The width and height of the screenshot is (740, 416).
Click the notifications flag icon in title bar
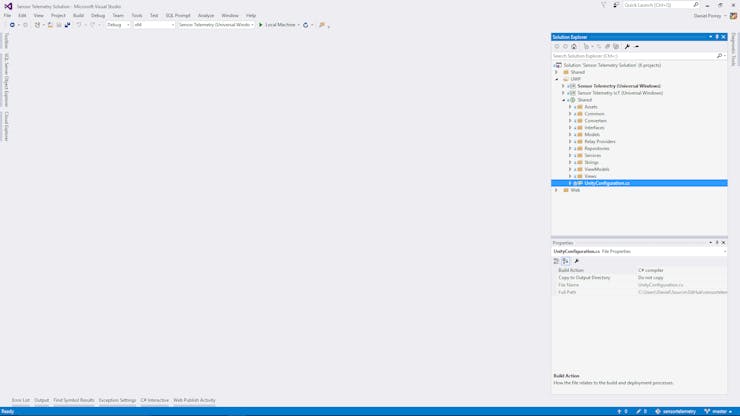604,5
